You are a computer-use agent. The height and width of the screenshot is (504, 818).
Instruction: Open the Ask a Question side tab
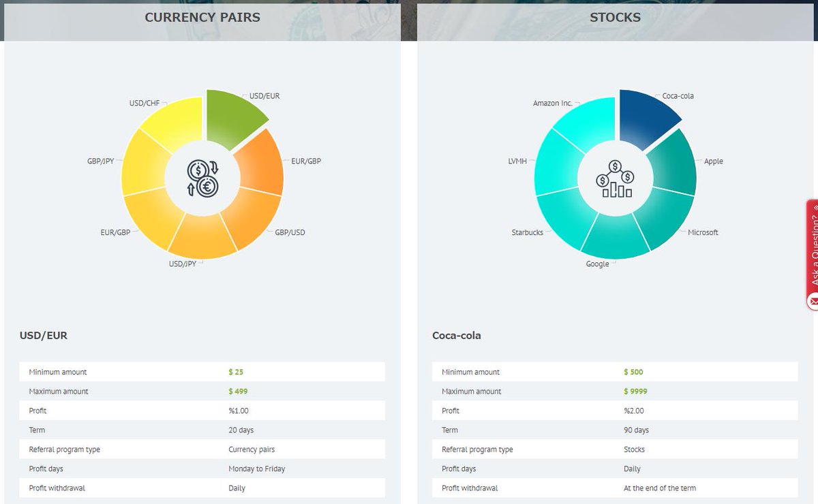pos(813,255)
